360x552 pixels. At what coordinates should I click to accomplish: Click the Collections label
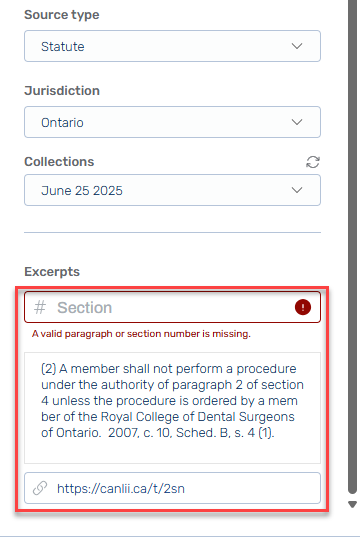(x=59, y=162)
